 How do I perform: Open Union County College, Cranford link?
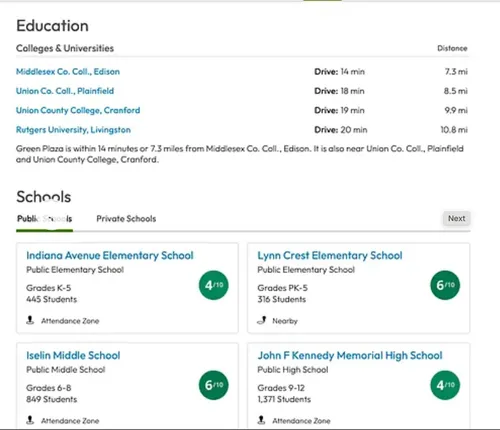pos(78,110)
